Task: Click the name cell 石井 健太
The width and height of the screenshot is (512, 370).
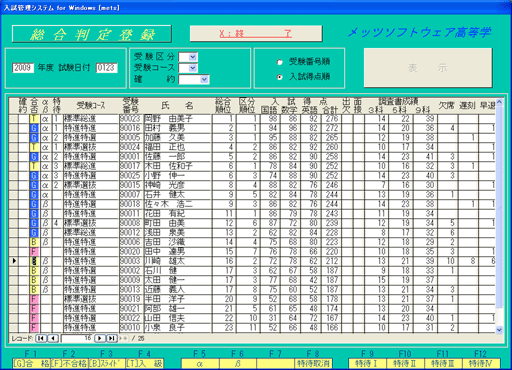Action: coord(178,195)
